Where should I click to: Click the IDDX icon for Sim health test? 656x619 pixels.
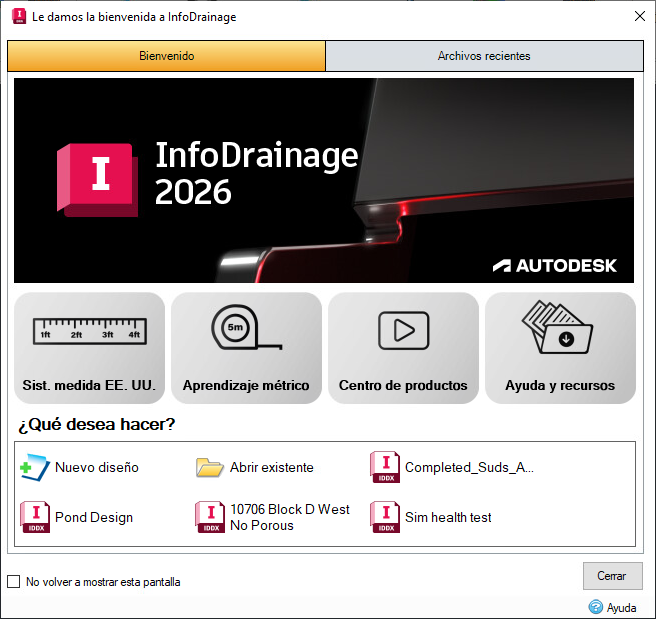click(x=385, y=517)
